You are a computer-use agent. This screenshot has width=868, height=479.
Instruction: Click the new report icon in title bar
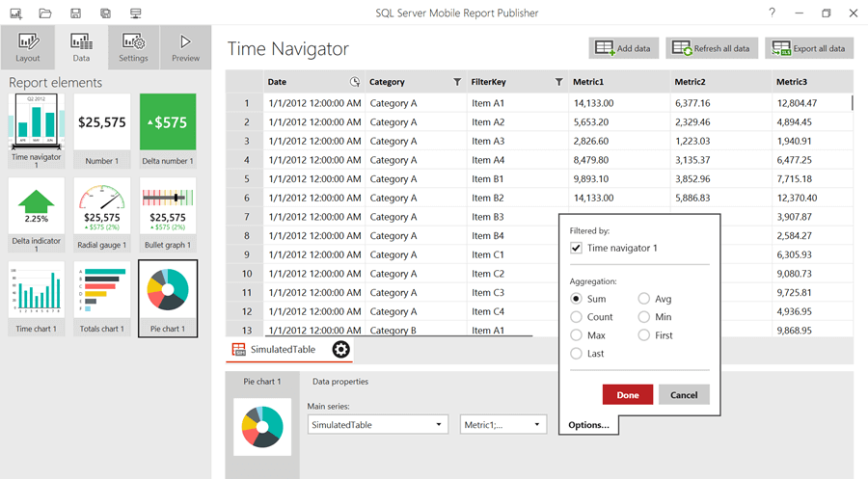[x=16, y=13]
